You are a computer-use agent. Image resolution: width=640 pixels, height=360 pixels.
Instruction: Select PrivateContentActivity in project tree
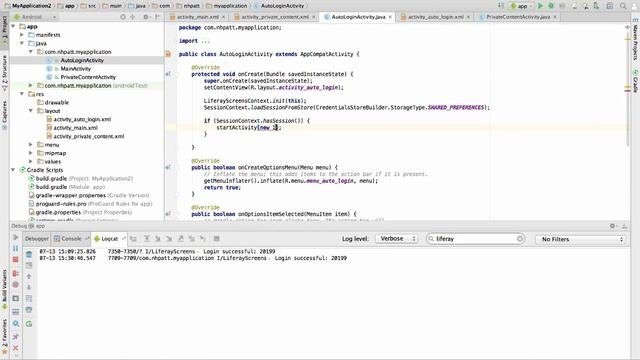88,77
